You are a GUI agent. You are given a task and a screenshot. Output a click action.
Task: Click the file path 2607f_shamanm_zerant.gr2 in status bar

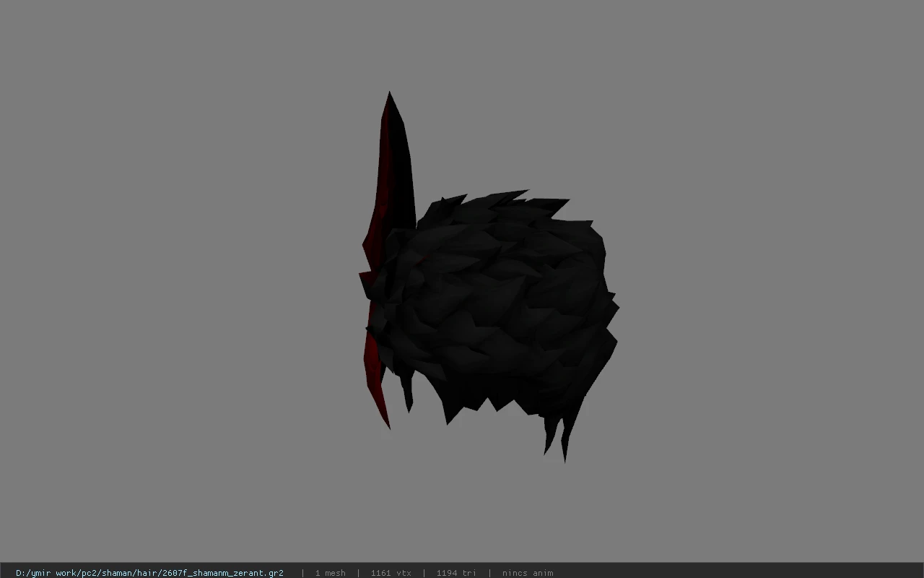[149, 573]
